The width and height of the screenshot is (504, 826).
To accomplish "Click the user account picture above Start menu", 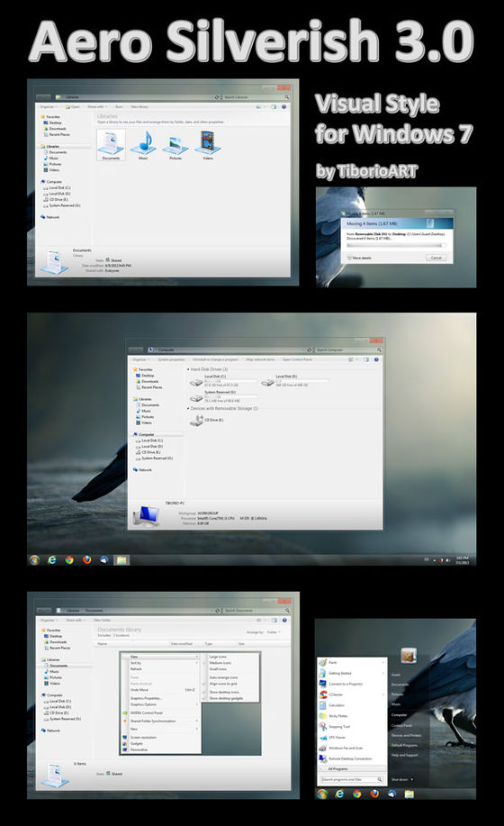I will pos(409,656).
